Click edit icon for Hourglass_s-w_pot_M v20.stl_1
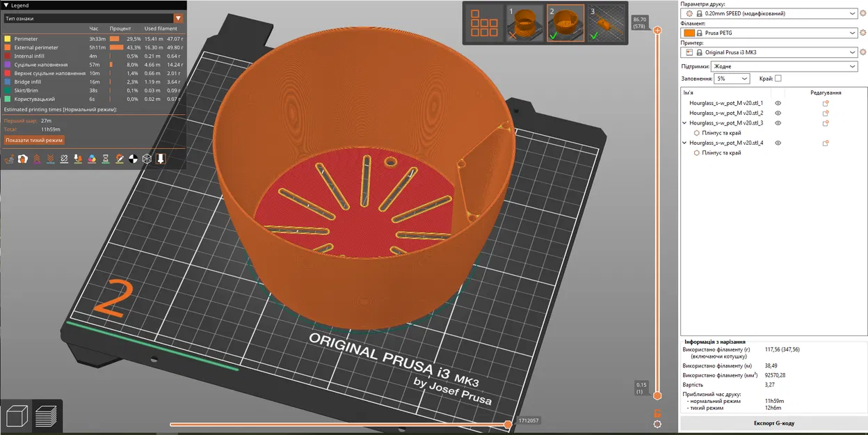 pos(826,103)
